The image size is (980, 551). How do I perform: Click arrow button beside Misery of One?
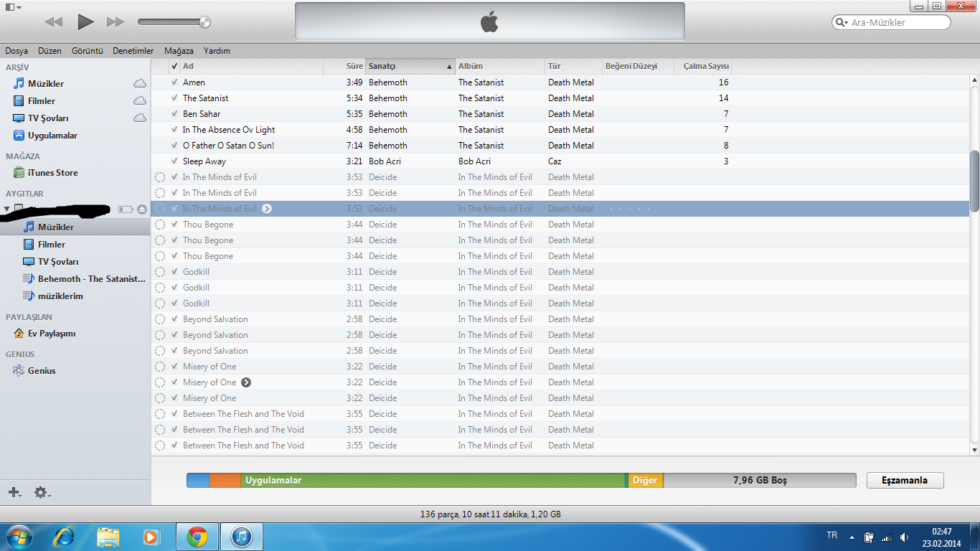(x=246, y=382)
